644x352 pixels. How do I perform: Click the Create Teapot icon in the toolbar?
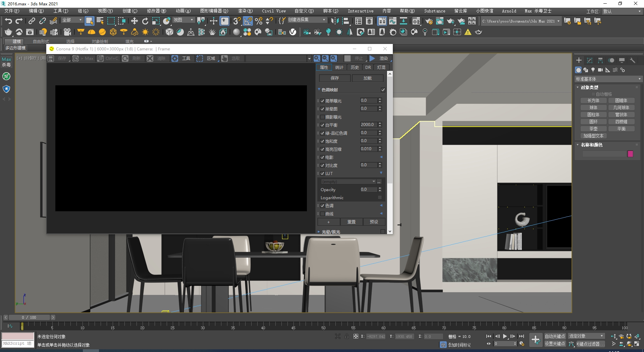(8, 32)
